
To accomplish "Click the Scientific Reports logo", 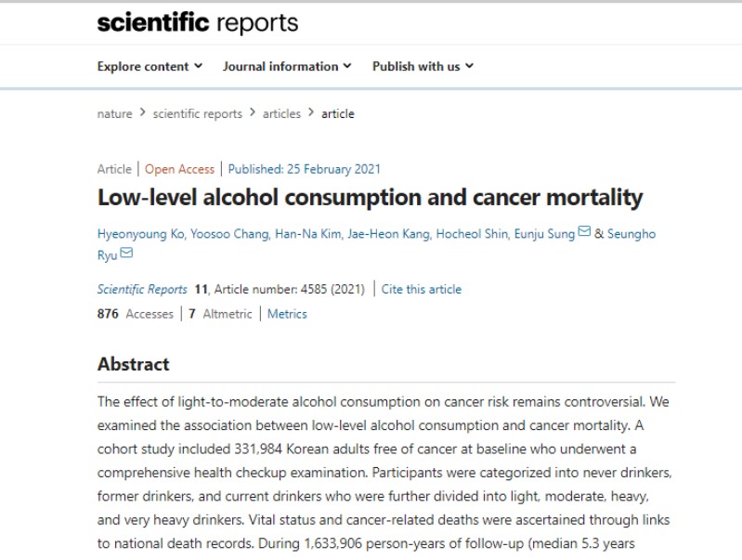I will click(x=198, y=23).
